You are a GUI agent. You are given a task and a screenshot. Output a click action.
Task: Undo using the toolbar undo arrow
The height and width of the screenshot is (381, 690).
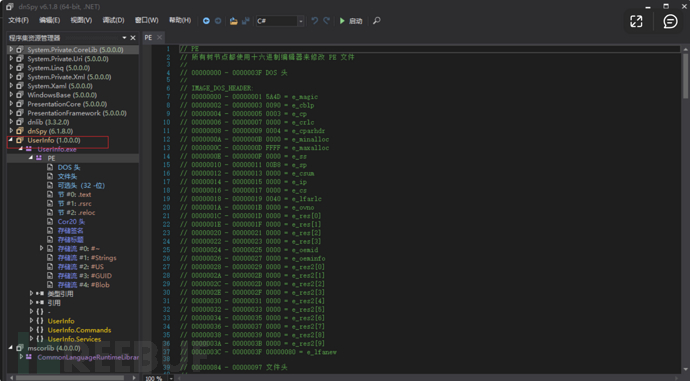pos(315,21)
